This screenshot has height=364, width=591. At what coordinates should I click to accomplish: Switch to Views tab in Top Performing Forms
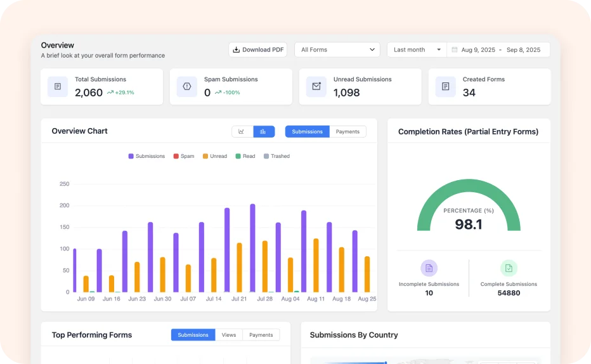pyautogui.click(x=229, y=335)
